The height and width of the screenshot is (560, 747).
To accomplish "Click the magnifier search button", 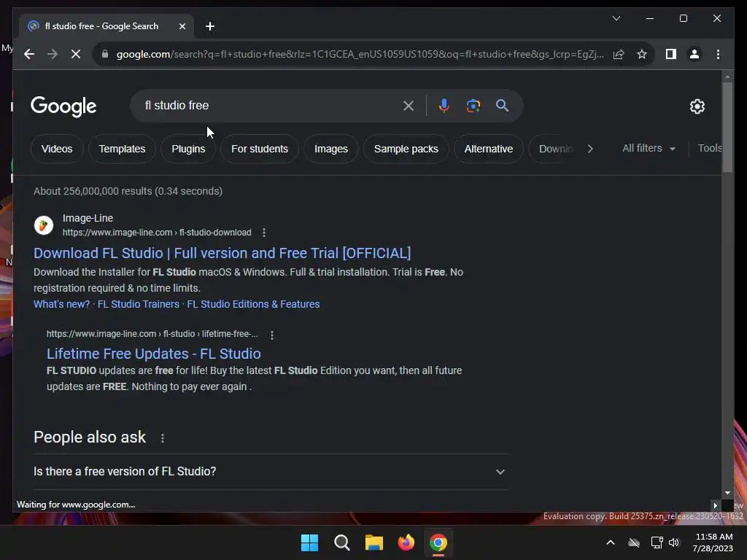I will pyautogui.click(x=502, y=106).
